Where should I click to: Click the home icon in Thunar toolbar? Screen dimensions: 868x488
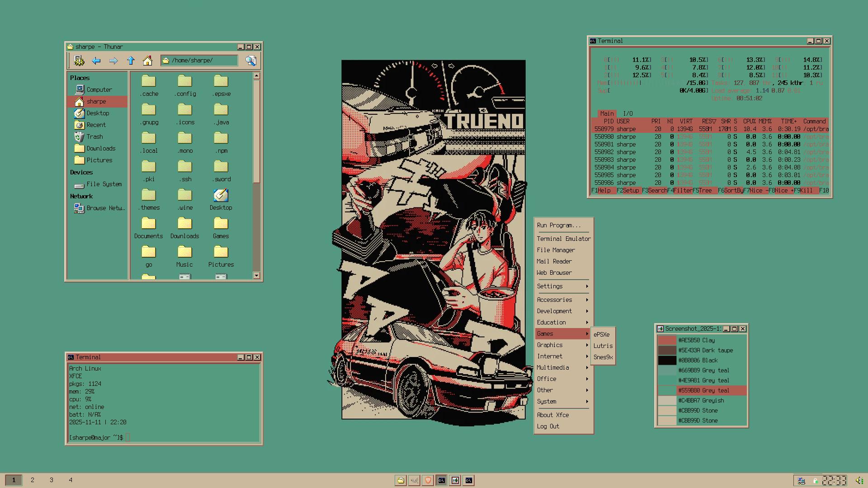coord(147,61)
